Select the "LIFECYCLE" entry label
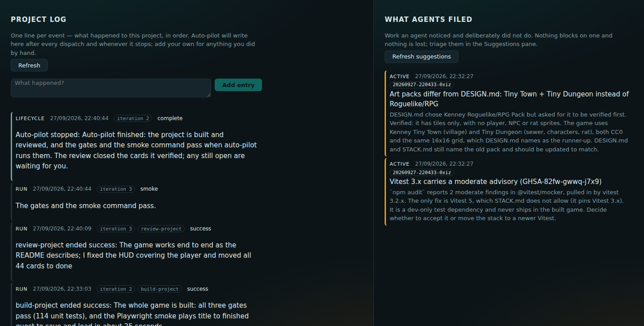The image size is (644, 326). (x=30, y=118)
